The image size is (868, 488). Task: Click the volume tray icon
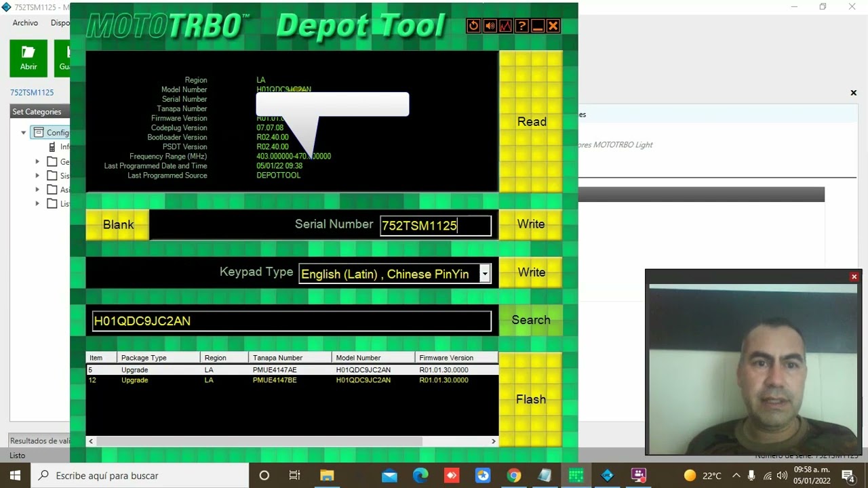click(x=782, y=475)
